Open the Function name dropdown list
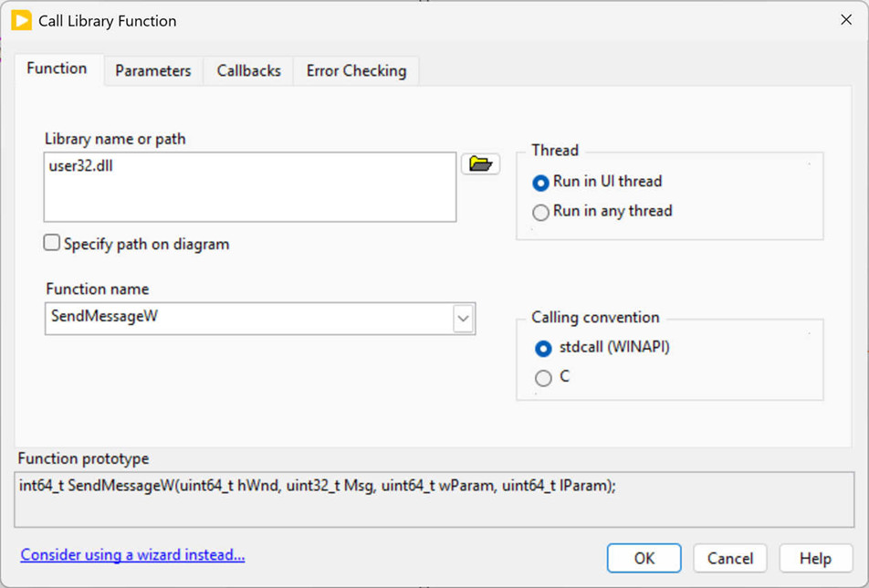The image size is (869, 588). (x=464, y=318)
